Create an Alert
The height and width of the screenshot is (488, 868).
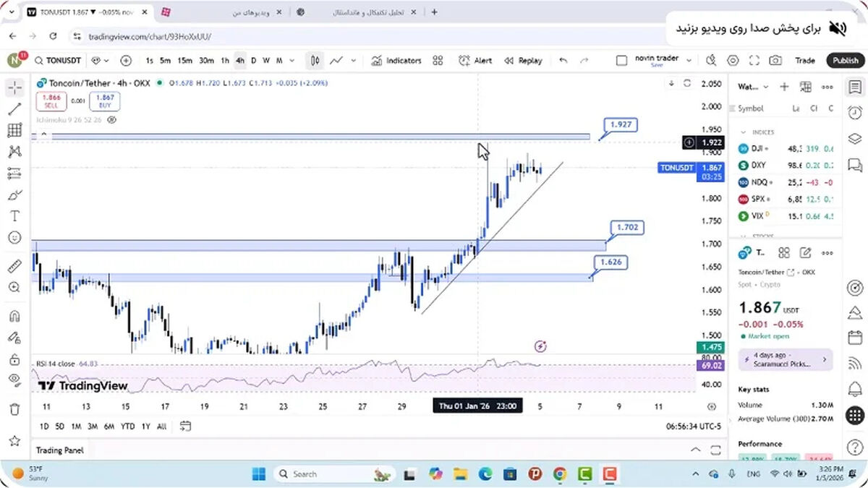coord(476,61)
